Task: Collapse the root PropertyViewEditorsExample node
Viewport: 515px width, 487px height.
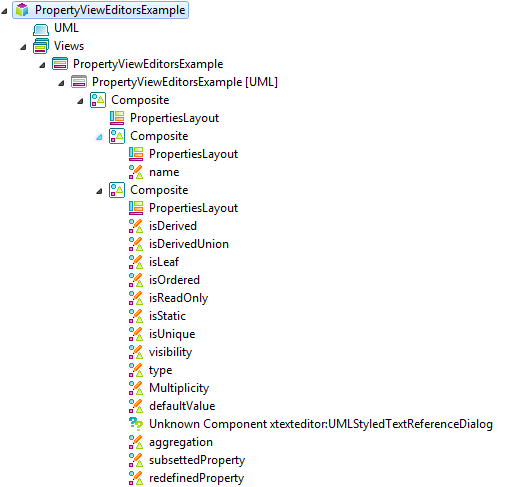Action: pyautogui.click(x=4, y=11)
